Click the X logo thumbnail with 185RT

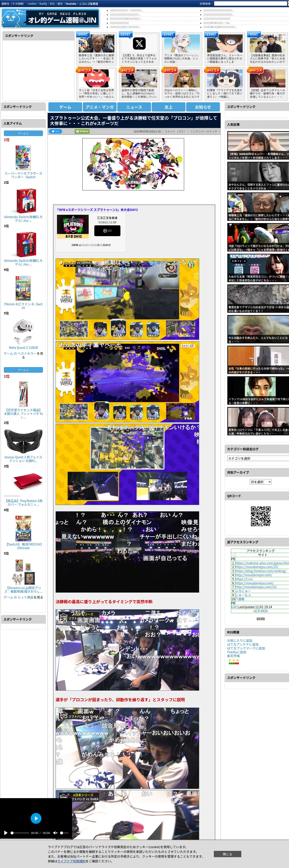(x=139, y=43)
